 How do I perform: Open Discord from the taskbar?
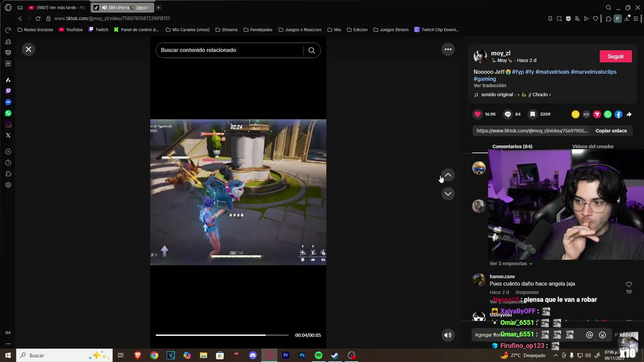tap(253, 355)
